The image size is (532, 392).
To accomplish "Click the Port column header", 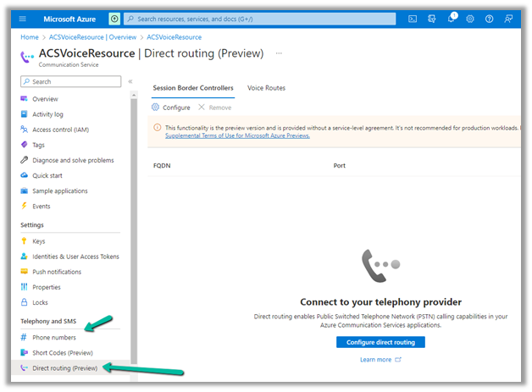I will click(x=340, y=165).
